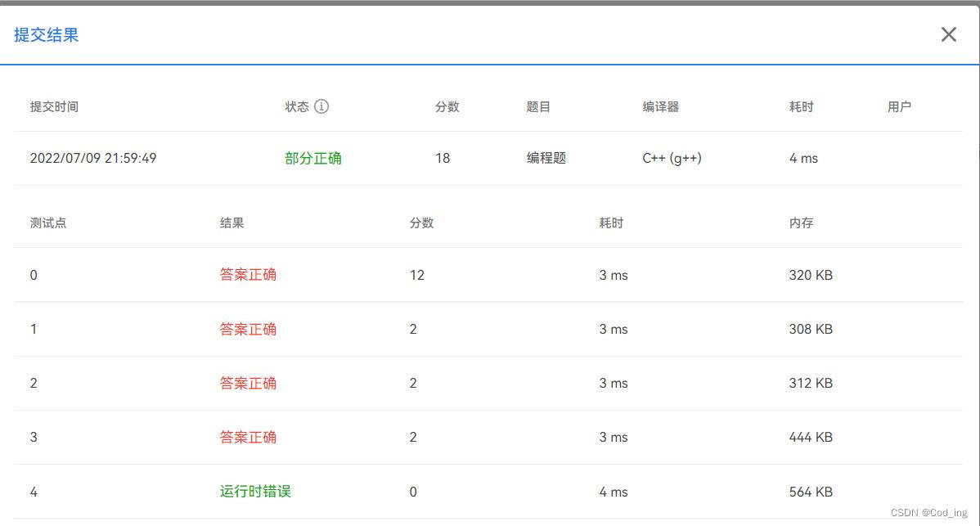The image size is (980, 526).
Task: Click the C++ (g++) compiler cell
Action: (672, 158)
